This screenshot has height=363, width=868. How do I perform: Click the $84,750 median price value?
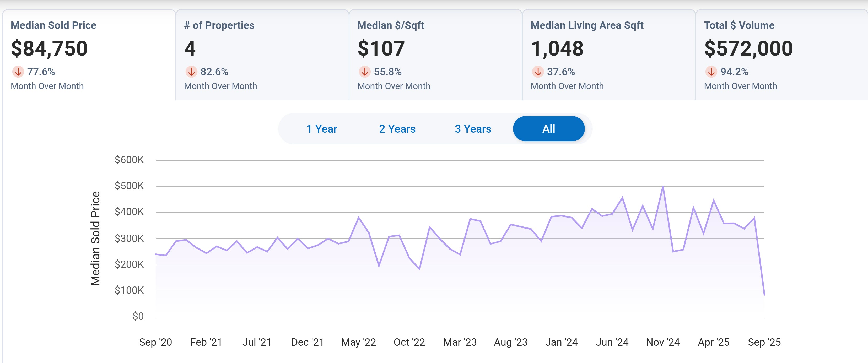[49, 48]
